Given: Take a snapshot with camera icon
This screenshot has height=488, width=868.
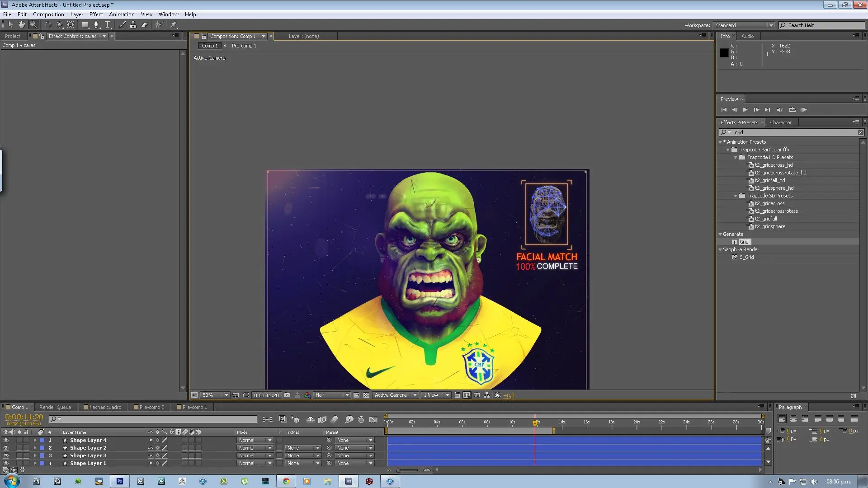Looking at the screenshot, I should [287, 395].
